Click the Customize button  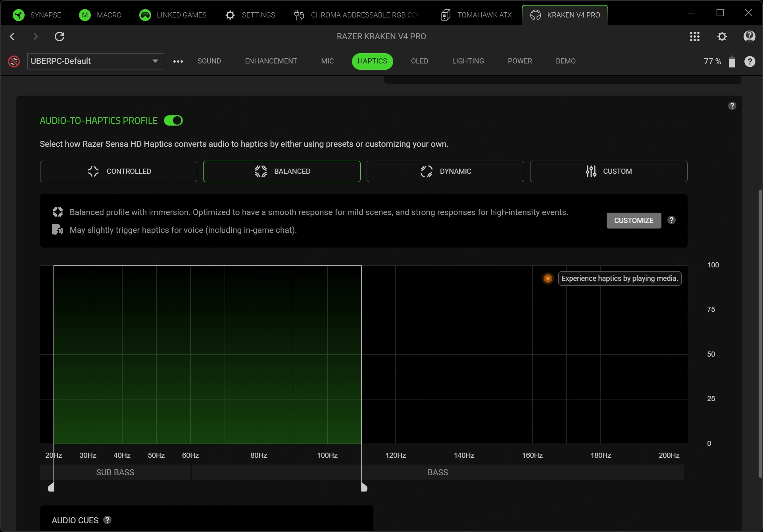634,221
